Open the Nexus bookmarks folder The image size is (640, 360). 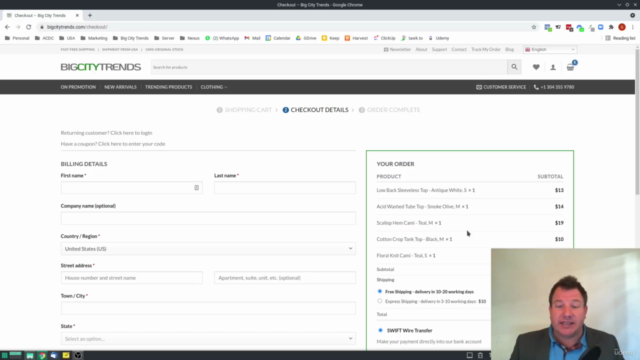pos(190,38)
